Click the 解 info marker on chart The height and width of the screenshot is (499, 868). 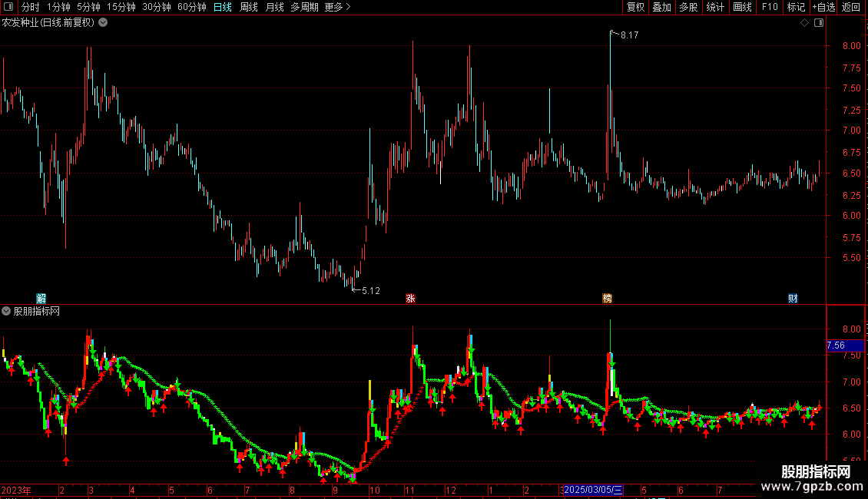tap(41, 299)
